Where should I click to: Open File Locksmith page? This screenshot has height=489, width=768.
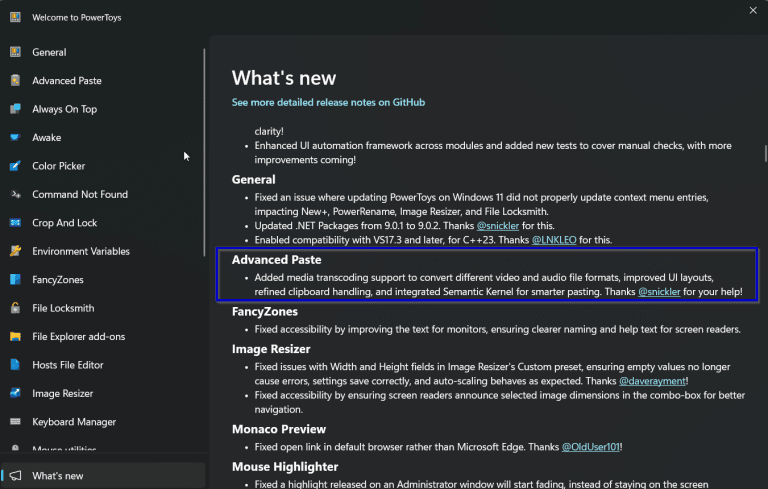[102, 308]
